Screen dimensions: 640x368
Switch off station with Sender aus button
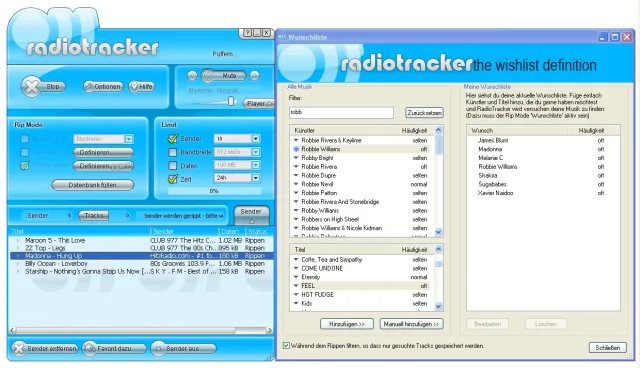point(183,348)
